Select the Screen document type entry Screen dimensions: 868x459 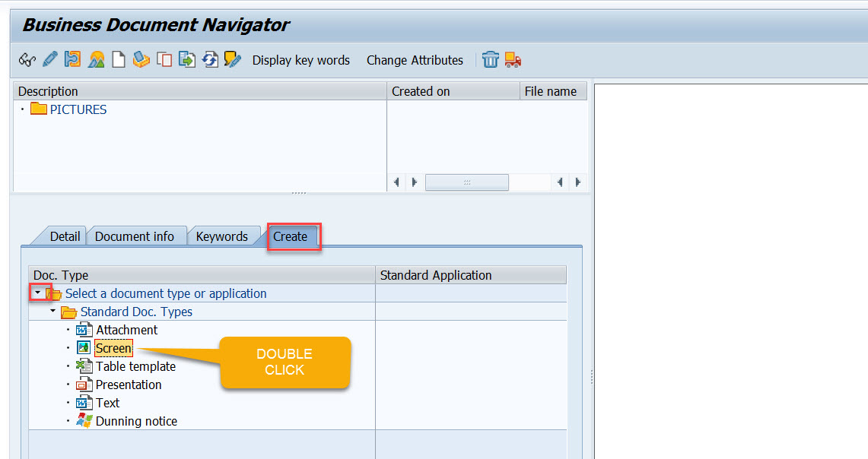pos(113,347)
